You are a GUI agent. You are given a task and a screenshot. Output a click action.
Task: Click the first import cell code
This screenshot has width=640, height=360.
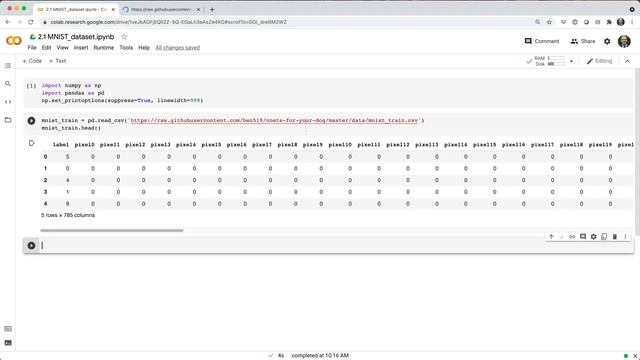click(122, 93)
